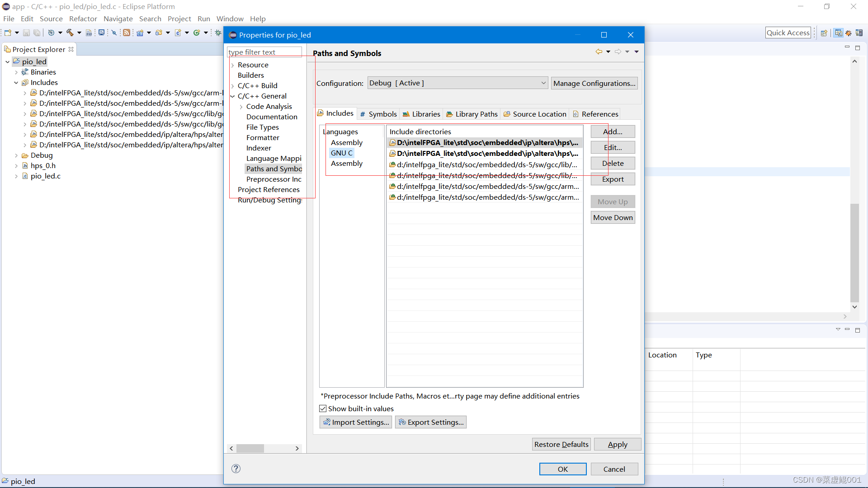Click the New C++ Class green icon
This screenshot has height=488, width=868.
[197, 33]
